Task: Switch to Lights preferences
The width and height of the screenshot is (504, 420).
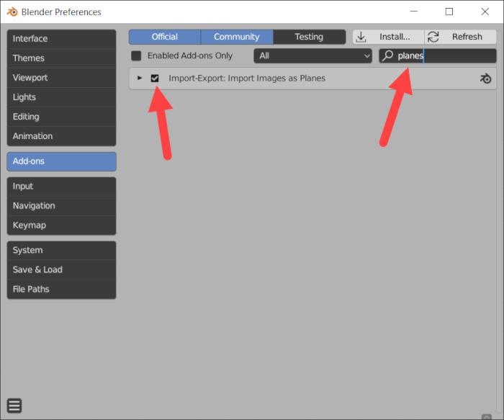Action: pos(61,97)
